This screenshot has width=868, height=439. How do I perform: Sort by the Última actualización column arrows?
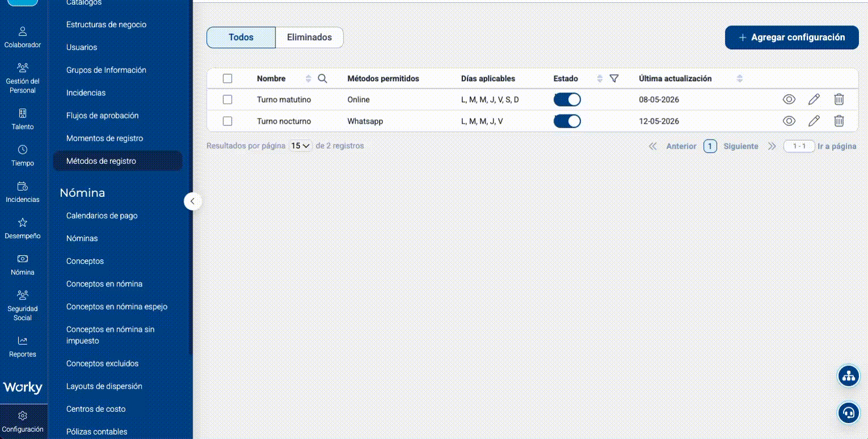pyautogui.click(x=739, y=79)
